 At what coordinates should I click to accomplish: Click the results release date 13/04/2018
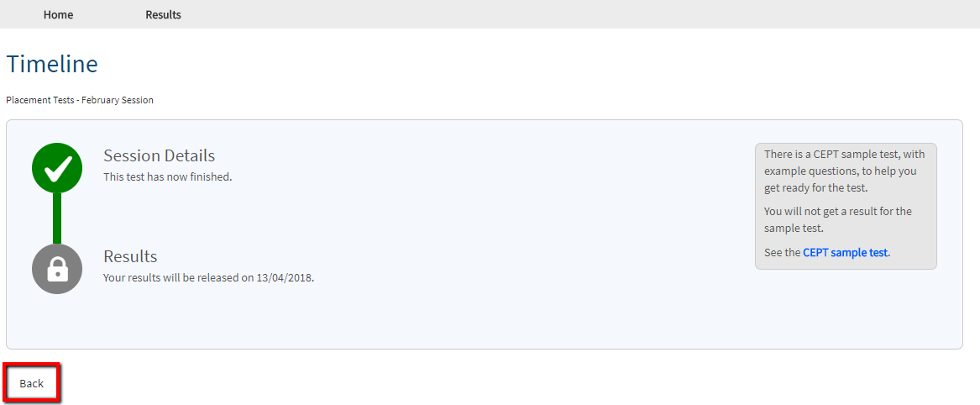[x=285, y=277]
